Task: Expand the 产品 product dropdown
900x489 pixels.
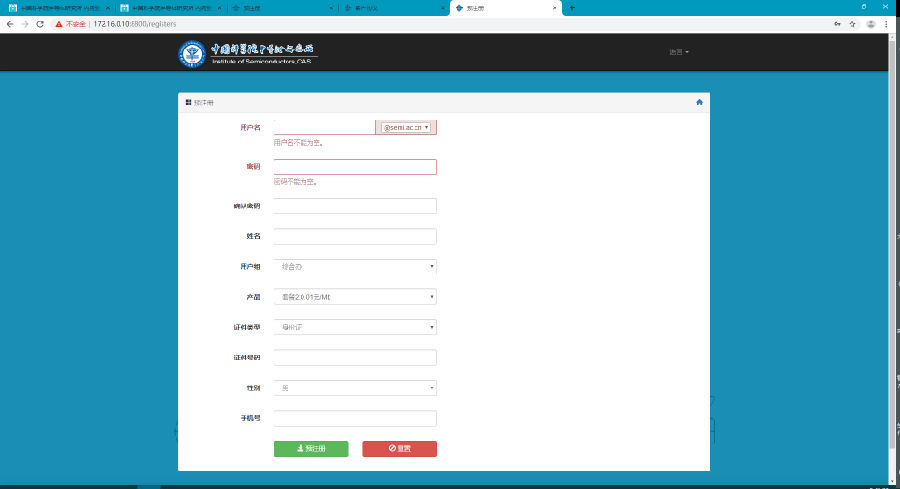Action: (x=354, y=297)
